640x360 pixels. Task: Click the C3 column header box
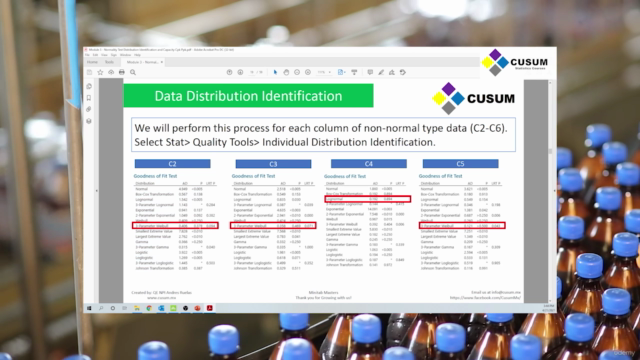pyautogui.click(x=273, y=164)
